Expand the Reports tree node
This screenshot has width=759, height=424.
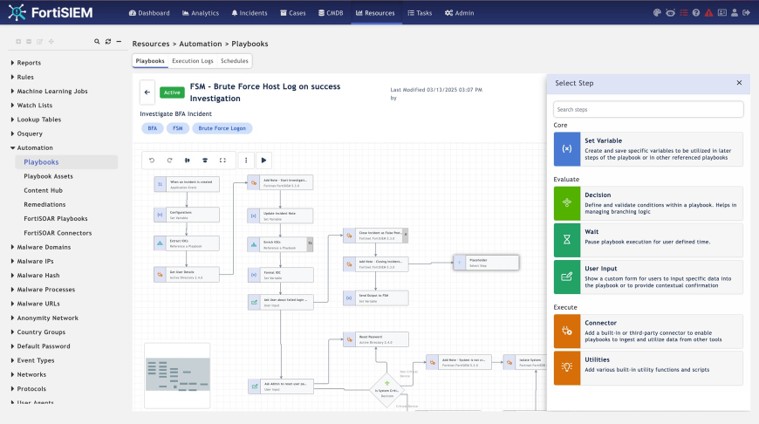click(x=12, y=63)
